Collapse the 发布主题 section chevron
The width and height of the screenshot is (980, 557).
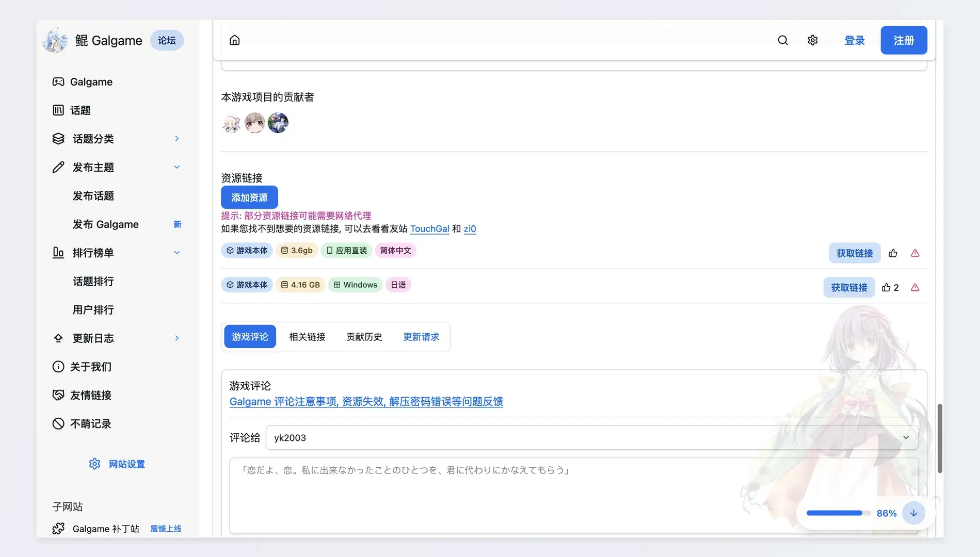[x=177, y=167]
